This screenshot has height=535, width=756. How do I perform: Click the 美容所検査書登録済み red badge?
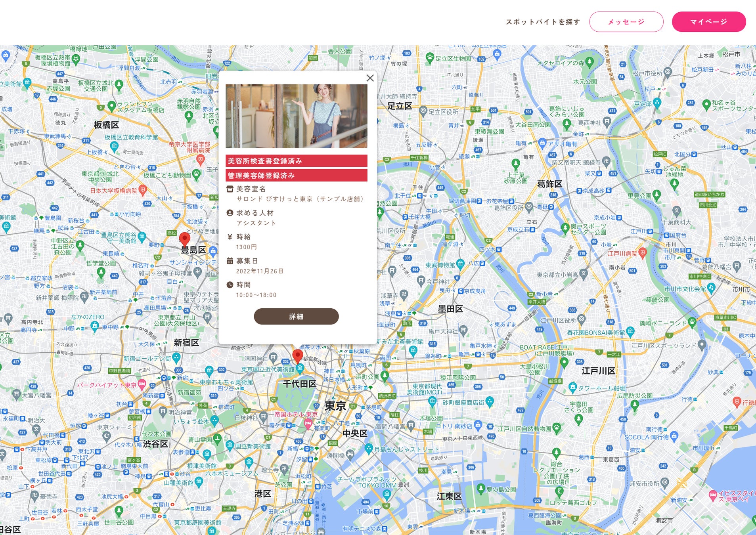coord(296,161)
